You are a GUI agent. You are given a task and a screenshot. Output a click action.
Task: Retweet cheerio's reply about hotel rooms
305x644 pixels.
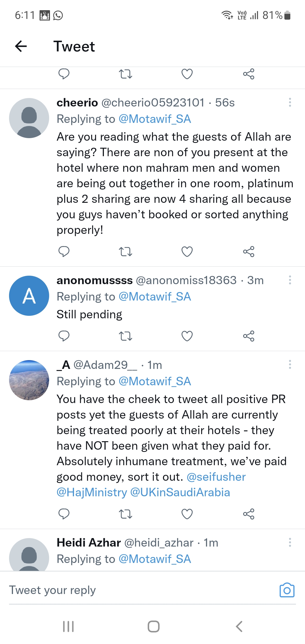125,251
